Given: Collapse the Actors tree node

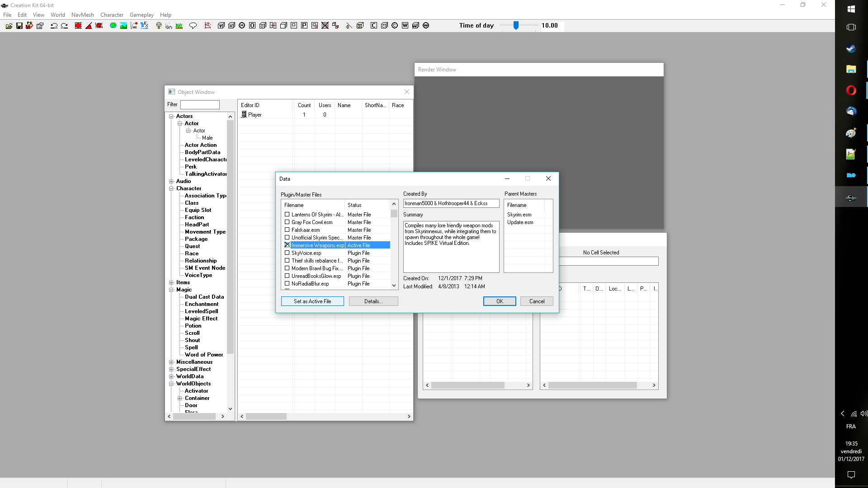Looking at the screenshot, I should point(171,117).
